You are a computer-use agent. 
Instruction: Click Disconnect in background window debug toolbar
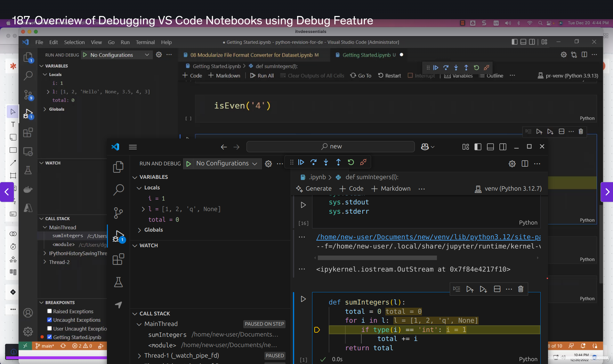point(486,67)
